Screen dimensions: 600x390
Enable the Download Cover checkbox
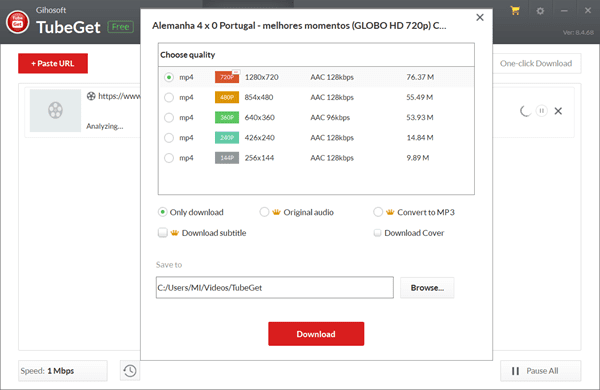coord(377,233)
